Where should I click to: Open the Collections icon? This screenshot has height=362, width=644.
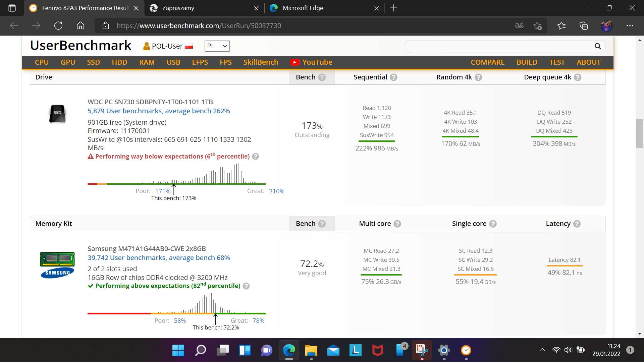[584, 26]
